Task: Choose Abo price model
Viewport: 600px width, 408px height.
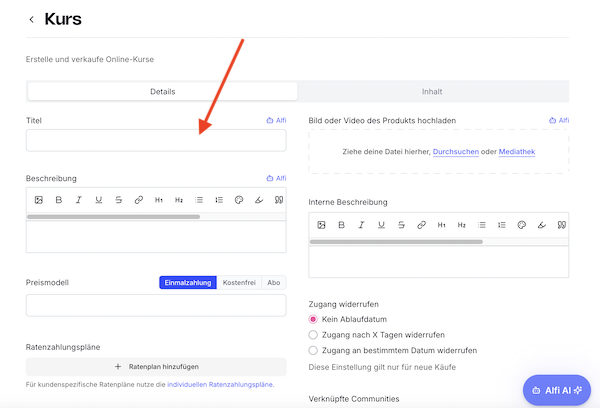Action: tap(274, 282)
